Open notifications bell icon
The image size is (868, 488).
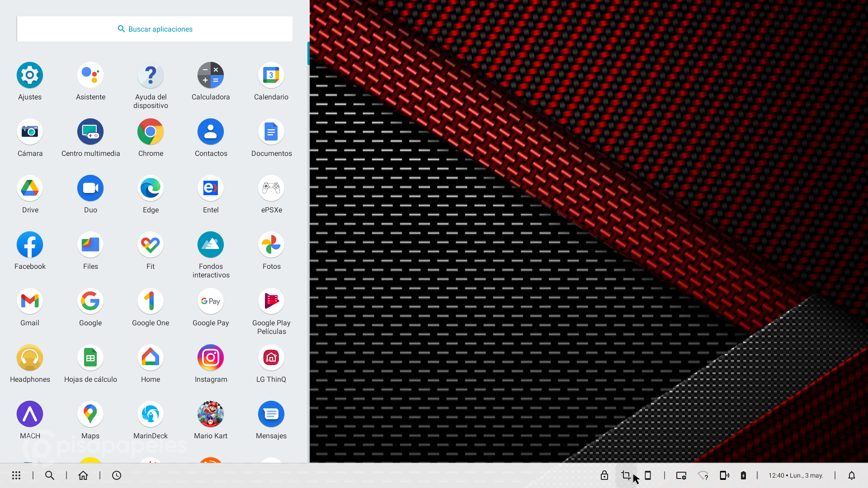[852, 475]
